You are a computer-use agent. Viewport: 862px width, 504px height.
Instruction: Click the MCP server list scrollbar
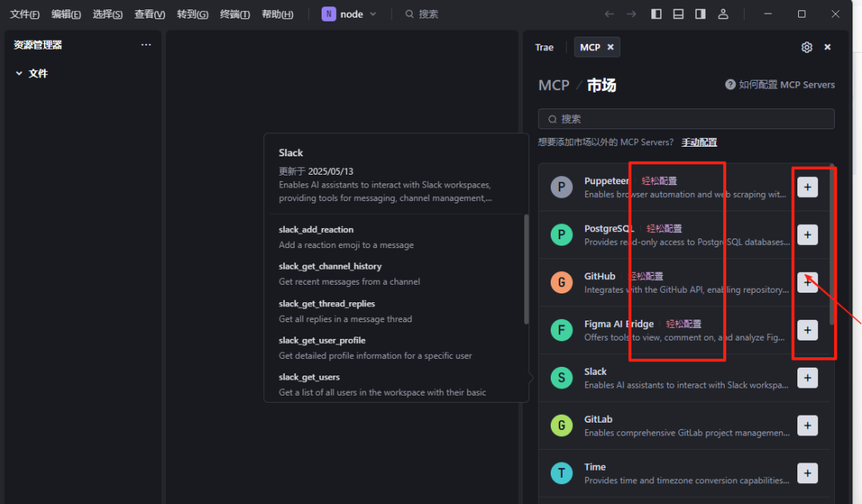coord(832,244)
